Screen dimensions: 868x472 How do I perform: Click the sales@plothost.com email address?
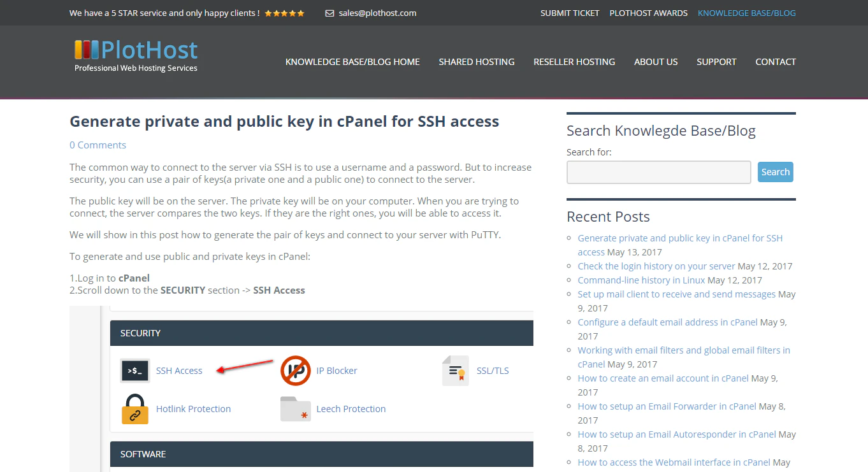(x=378, y=13)
